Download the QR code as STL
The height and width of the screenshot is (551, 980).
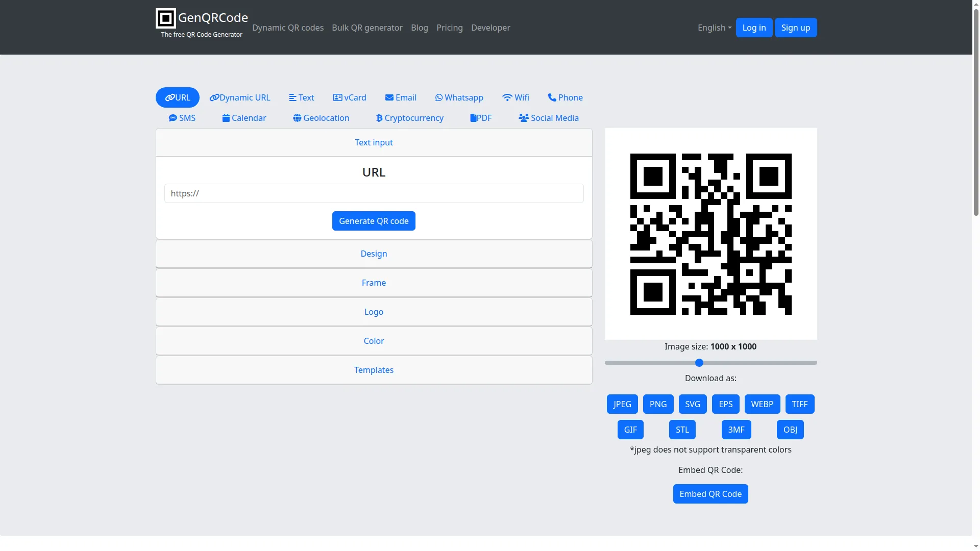click(x=682, y=430)
